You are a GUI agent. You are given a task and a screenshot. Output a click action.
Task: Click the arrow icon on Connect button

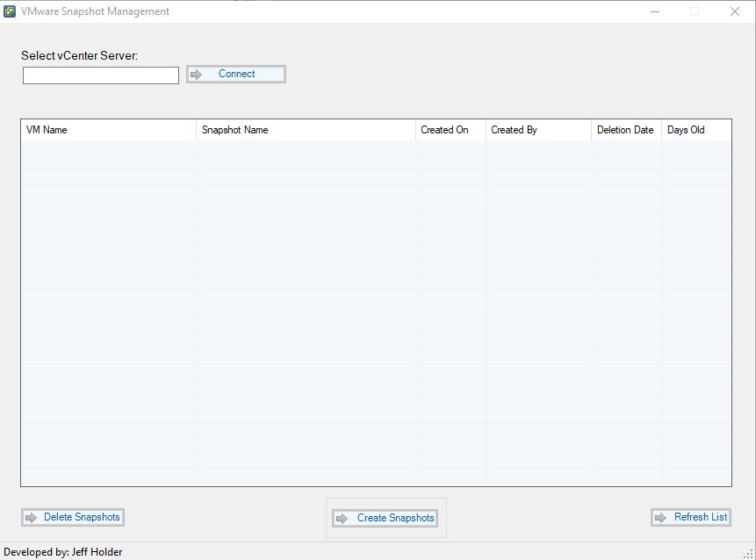pos(197,75)
